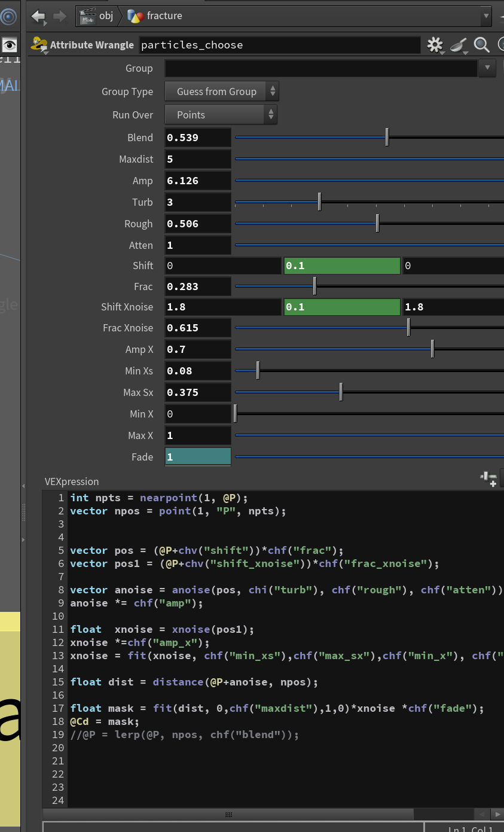Viewport: 504px width, 832px height.
Task: Open the network path dropdown arrow
Action: 486,16
